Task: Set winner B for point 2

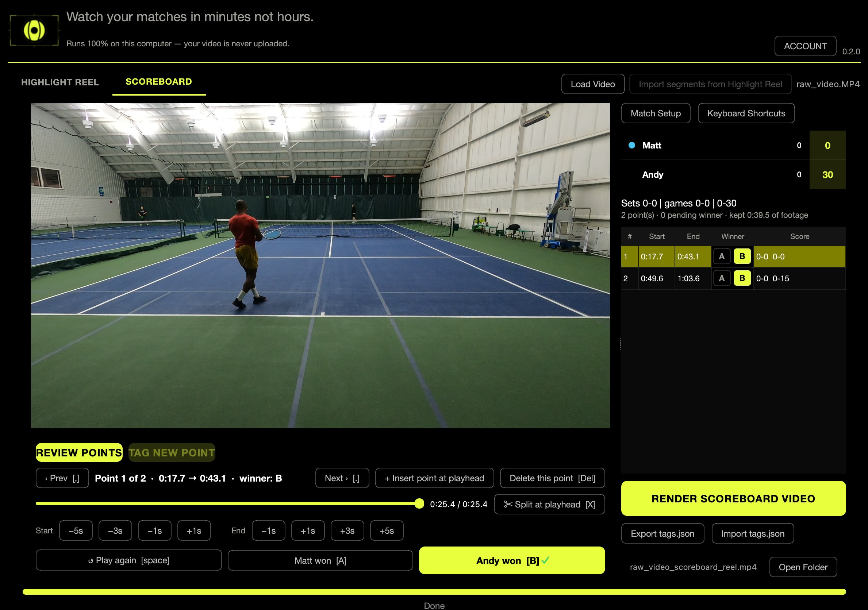Action: (742, 278)
